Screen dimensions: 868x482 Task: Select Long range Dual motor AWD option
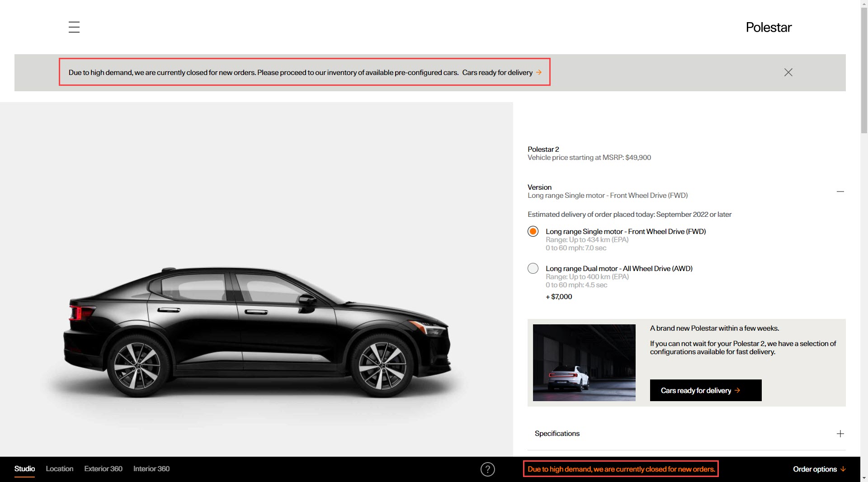click(x=533, y=269)
